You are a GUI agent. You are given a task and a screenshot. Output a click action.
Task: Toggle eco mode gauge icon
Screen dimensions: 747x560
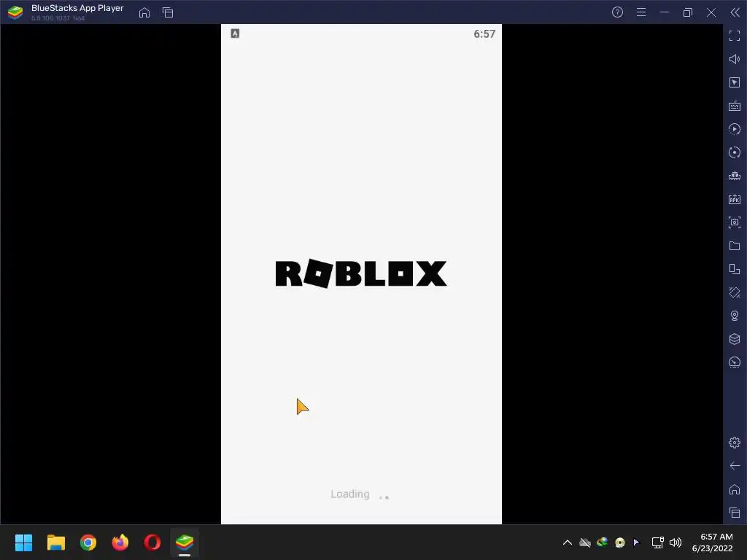[x=735, y=362]
